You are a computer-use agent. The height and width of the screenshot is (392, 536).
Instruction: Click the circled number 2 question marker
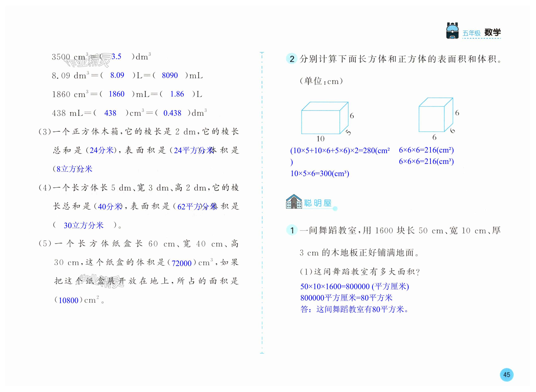[x=292, y=59]
